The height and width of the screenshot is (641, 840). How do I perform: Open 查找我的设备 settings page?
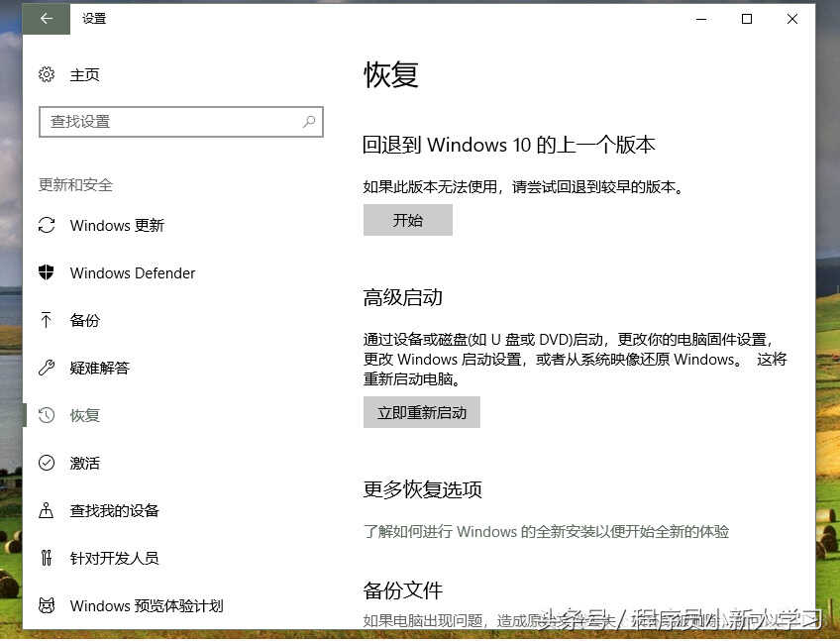point(114,511)
